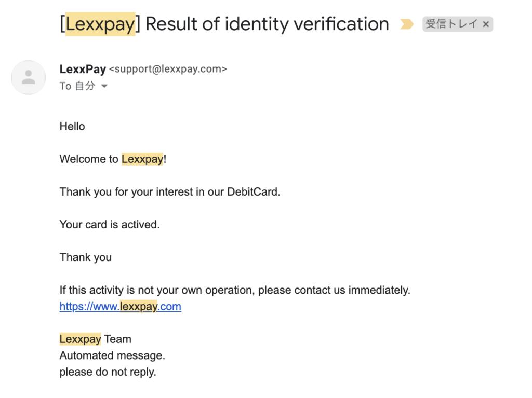Screen dimensions: 532x398
Task: Toggle the yellow importance marker icon
Action: click(406, 24)
